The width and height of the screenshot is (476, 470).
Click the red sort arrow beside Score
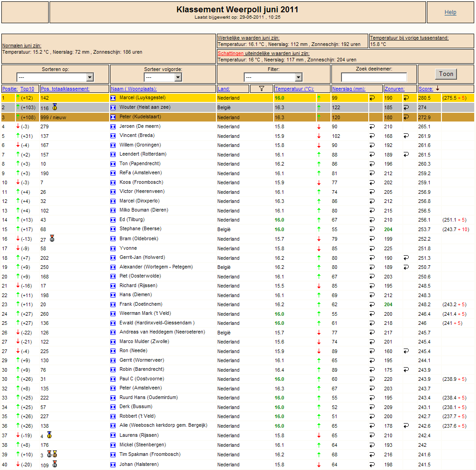click(437, 89)
